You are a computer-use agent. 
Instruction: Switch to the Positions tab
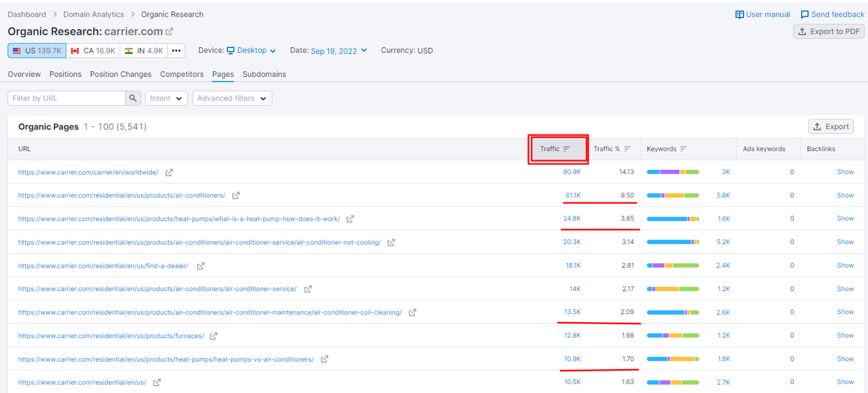coord(65,74)
